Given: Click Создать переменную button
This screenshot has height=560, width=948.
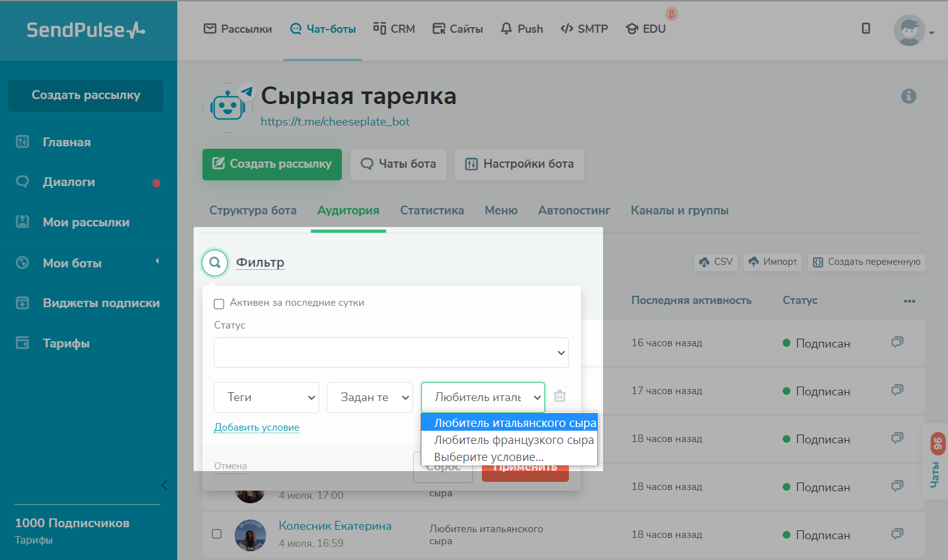Looking at the screenshot, I should point(867,262).
